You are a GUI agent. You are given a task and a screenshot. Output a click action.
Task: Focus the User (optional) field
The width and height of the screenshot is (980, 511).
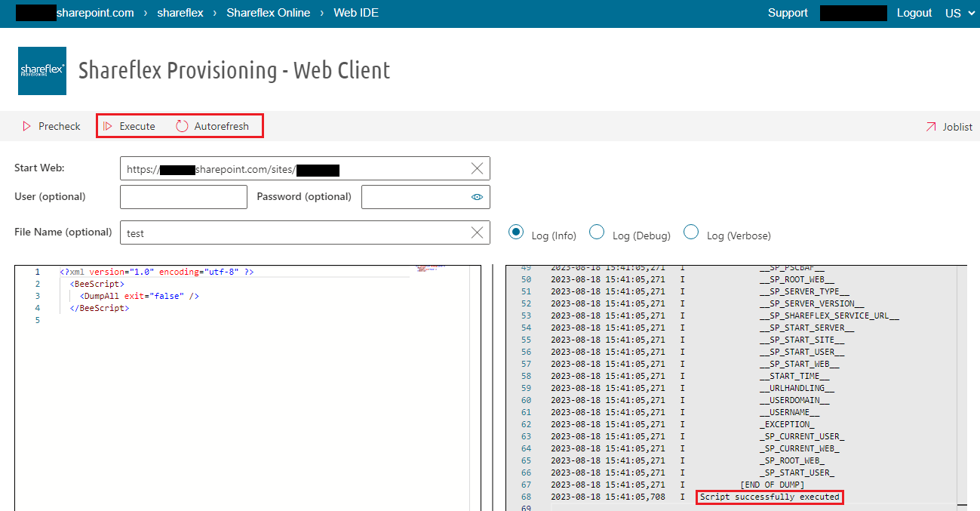point(183,197)
